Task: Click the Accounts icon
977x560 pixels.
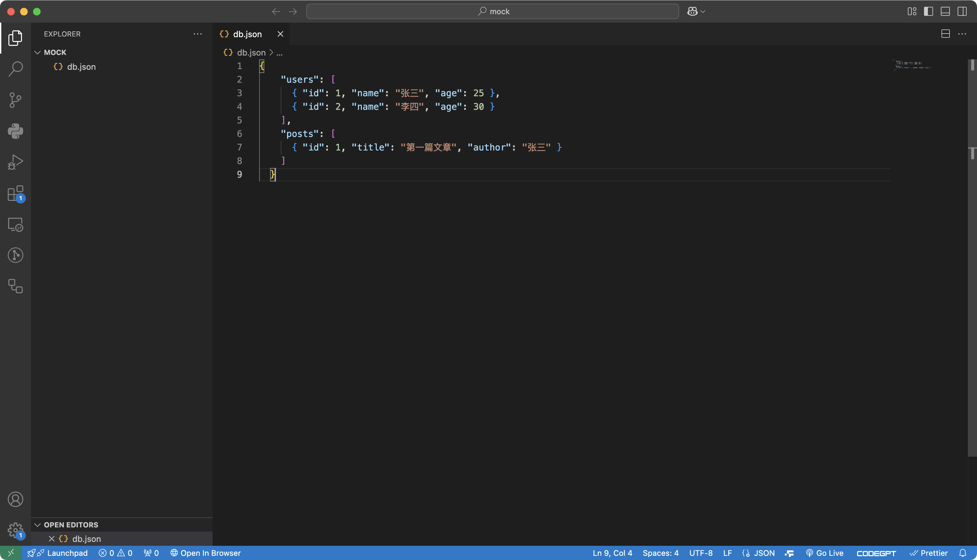Action: (x=16, y=499)
